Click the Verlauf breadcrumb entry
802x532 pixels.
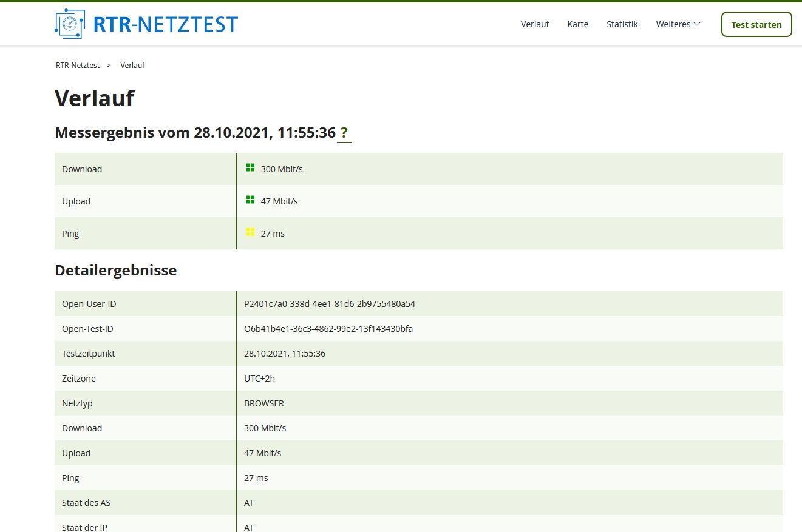[132, 65]
